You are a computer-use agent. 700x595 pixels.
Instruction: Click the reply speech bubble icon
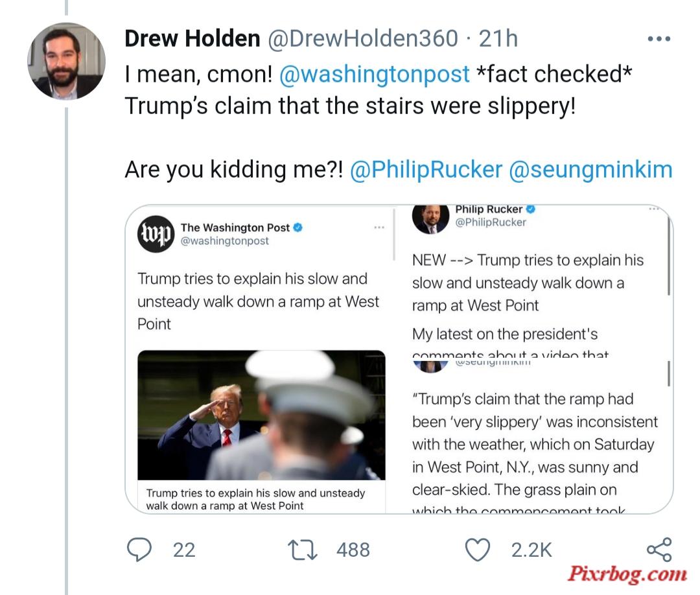coord(139,550)
